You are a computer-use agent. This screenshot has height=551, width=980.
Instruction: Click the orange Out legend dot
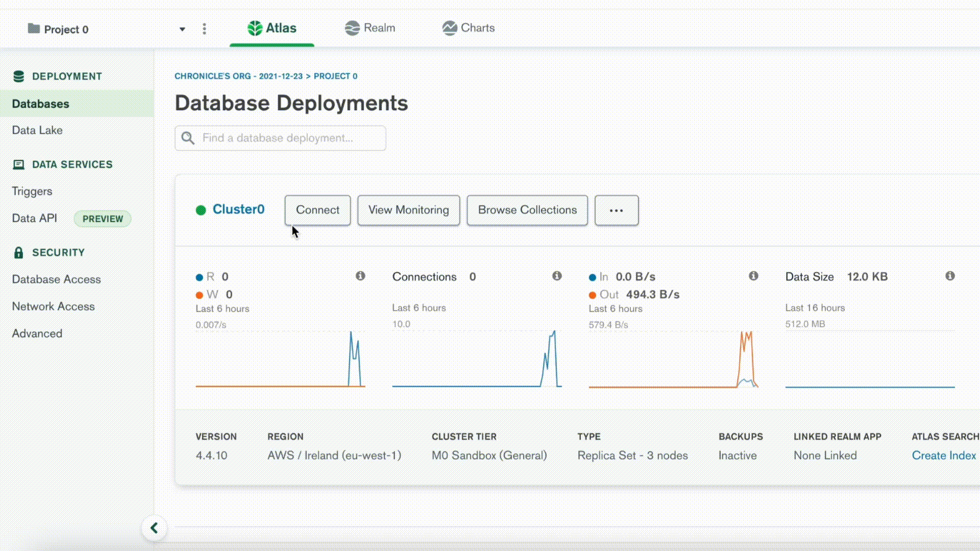click(593, 295)
